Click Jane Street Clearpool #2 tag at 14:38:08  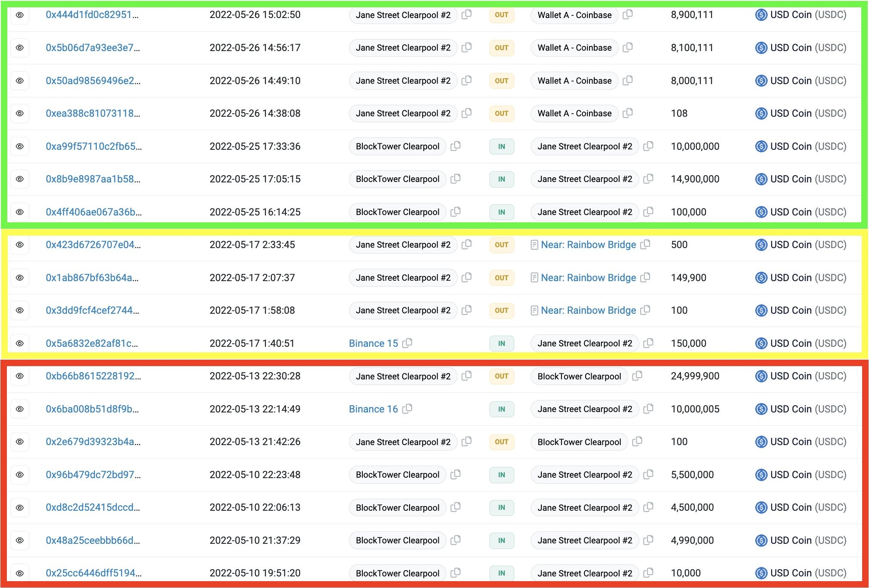tap(403, 113)
